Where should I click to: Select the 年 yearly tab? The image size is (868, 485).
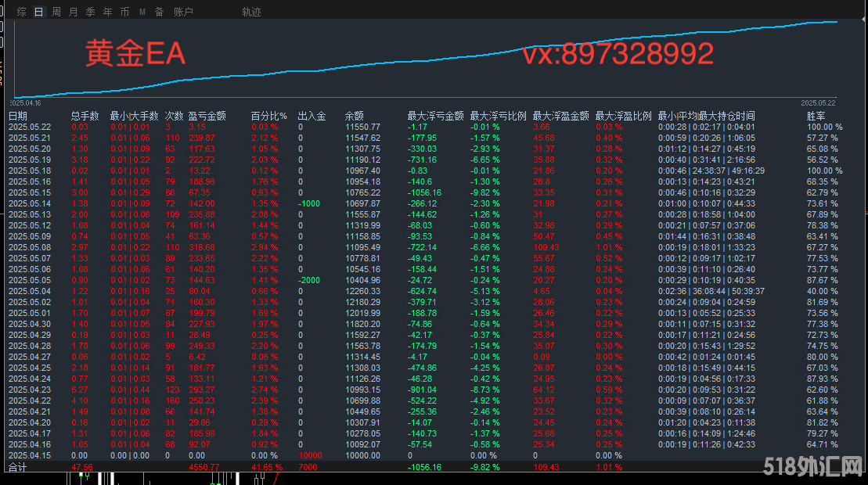tap(108, 12)
